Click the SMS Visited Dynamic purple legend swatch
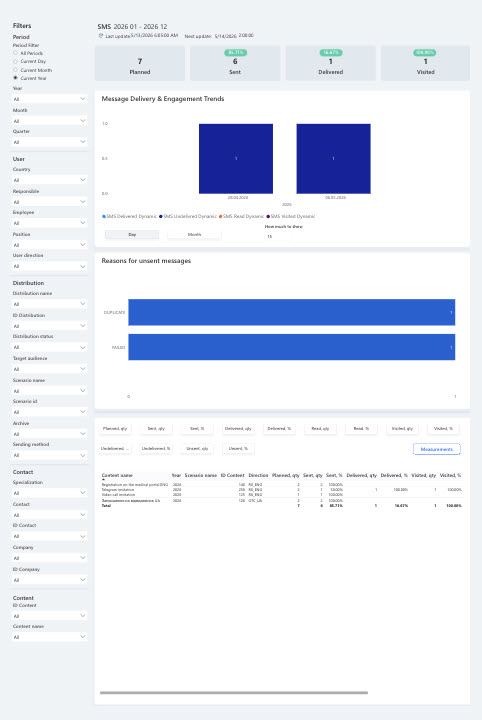The width and height of the screenshot is (482, 720). point(268,216)
